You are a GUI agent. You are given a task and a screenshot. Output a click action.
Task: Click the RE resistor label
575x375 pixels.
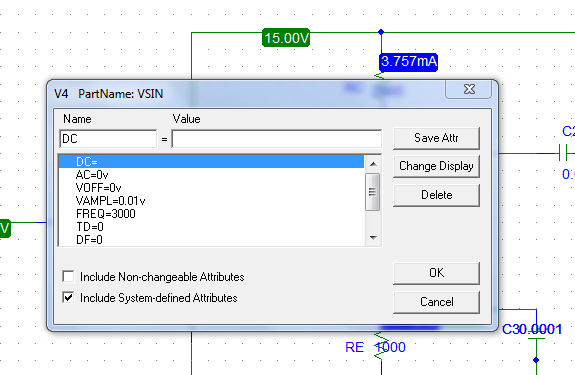354,347
